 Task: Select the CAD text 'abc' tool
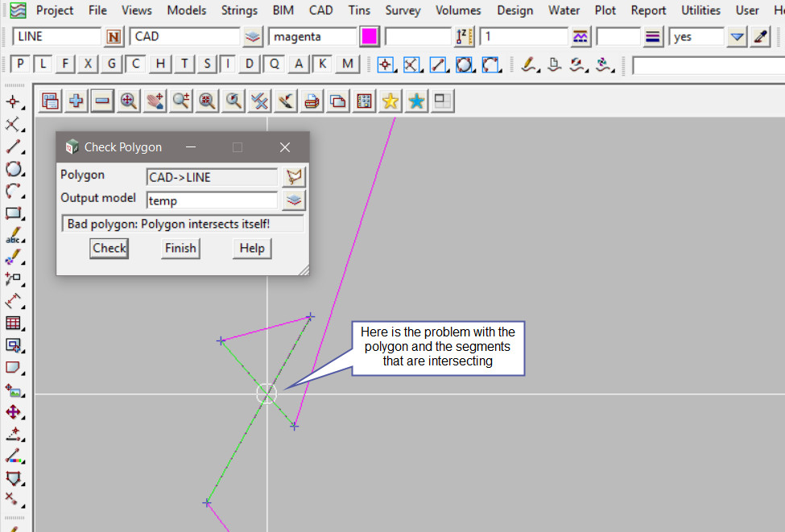point(13,237)
